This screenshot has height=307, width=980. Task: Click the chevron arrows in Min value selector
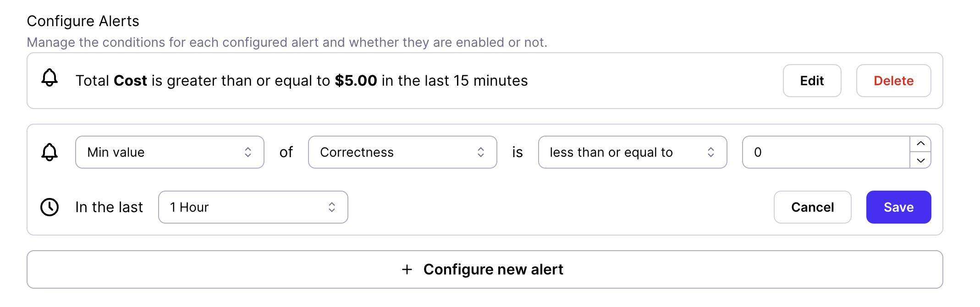point(248,152)
